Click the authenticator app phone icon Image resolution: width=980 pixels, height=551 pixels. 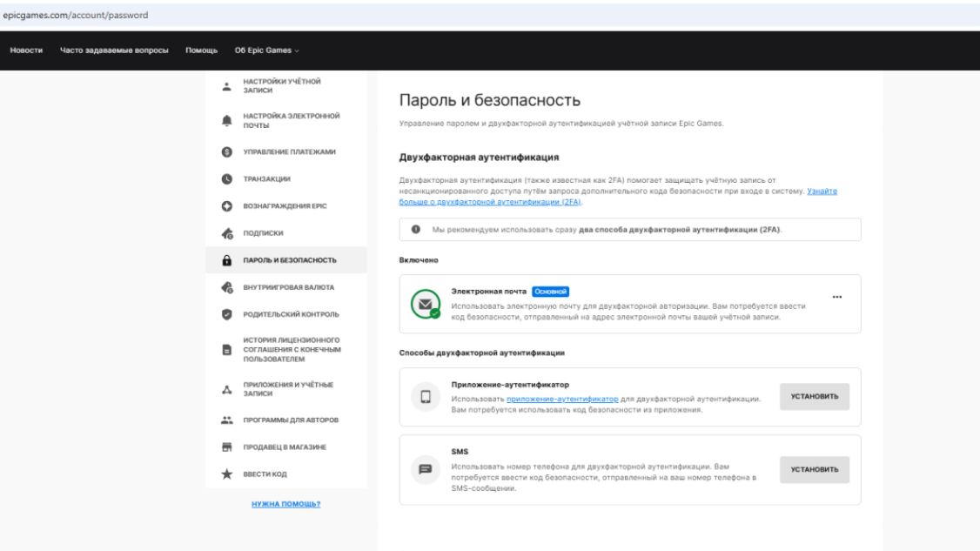[426, 397]
